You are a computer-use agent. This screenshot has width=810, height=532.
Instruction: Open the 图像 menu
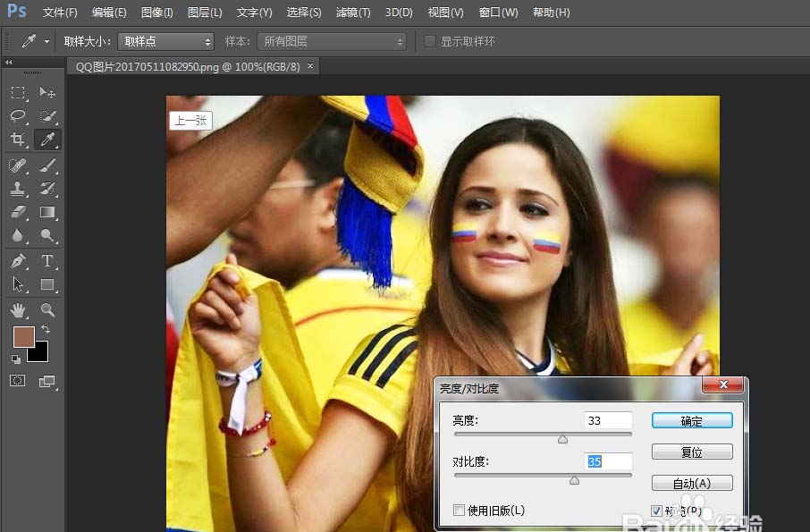156,12
